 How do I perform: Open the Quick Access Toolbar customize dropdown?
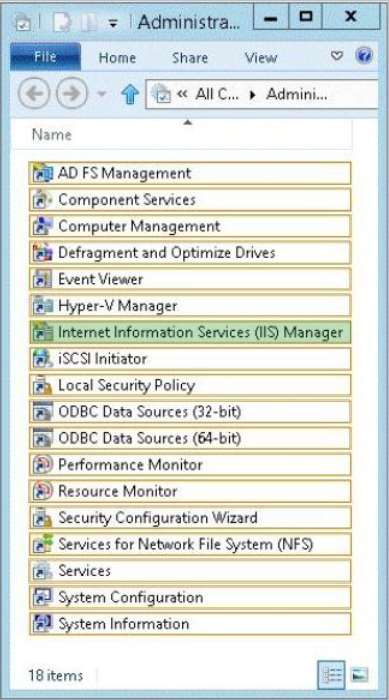pyautogui.click(x=113, y=23)
